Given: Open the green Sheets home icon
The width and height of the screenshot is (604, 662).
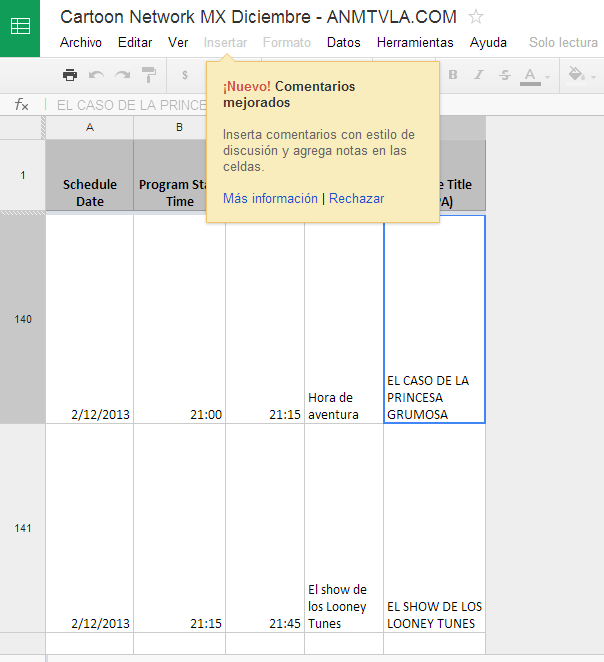Looking at the screenshot, I should (20, 28).
